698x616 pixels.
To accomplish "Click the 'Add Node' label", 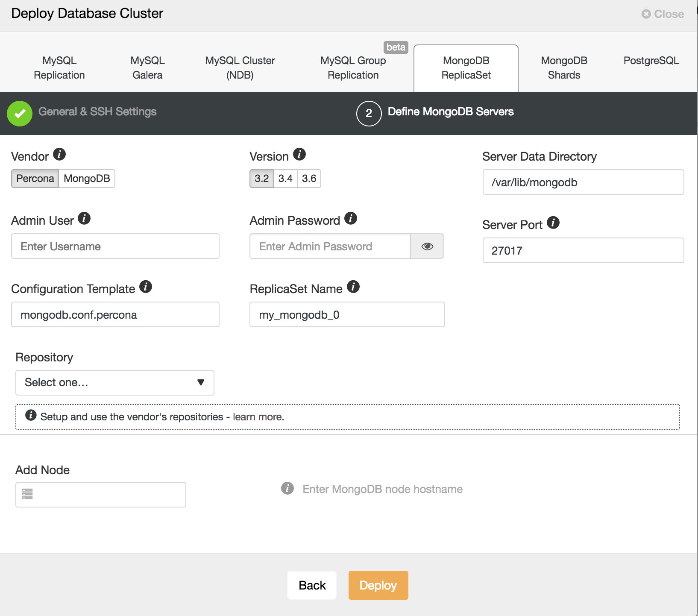I will [x=43, y=470].
